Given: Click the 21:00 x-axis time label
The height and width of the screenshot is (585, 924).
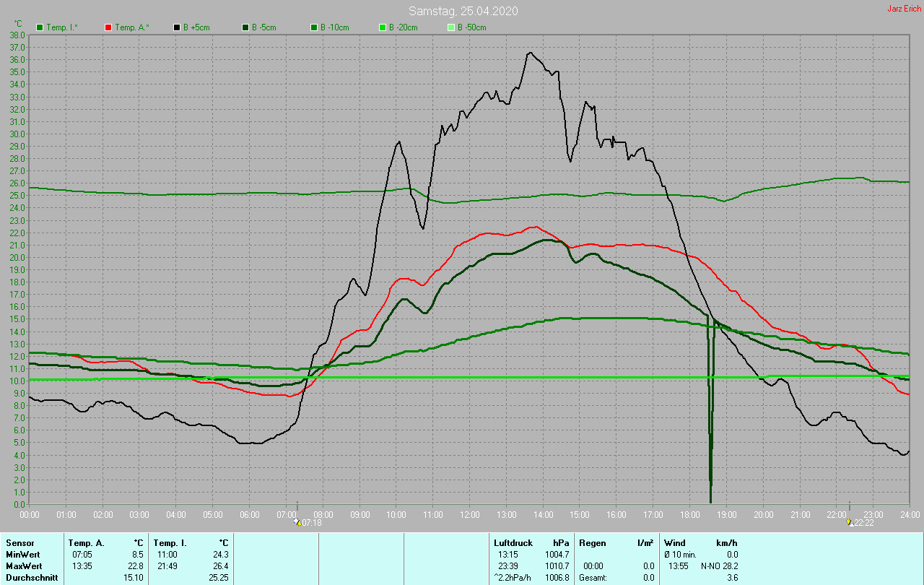Looking at the screenshot, I should [x=800, y=514].
